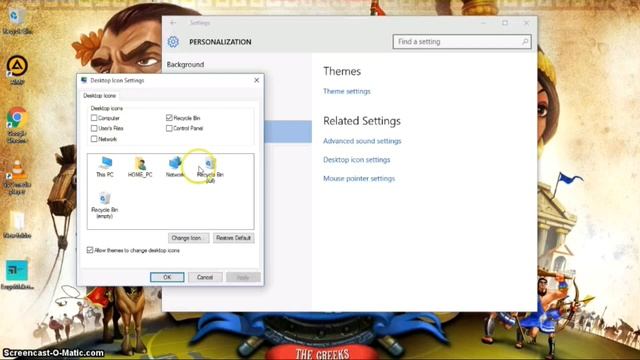640x360 pixels.
Task: Minimize the Settings window
Action: pyautogui.click(x=484, y=23)
